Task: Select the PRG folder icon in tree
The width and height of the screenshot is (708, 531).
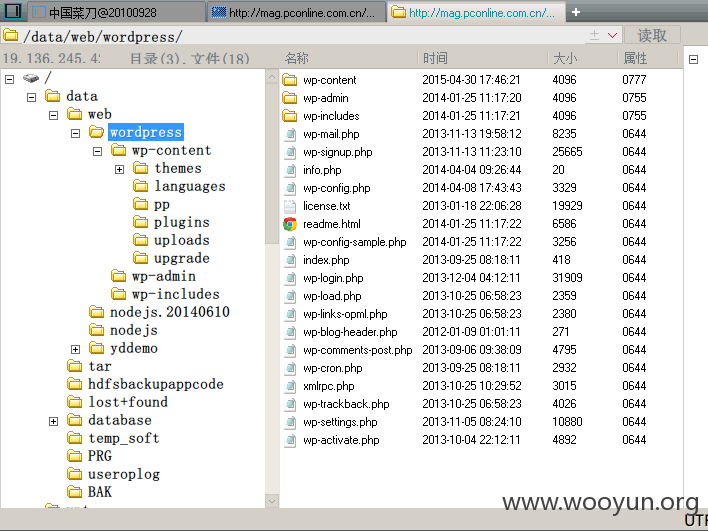Action: pyautogui.click(x=75, y=456)
